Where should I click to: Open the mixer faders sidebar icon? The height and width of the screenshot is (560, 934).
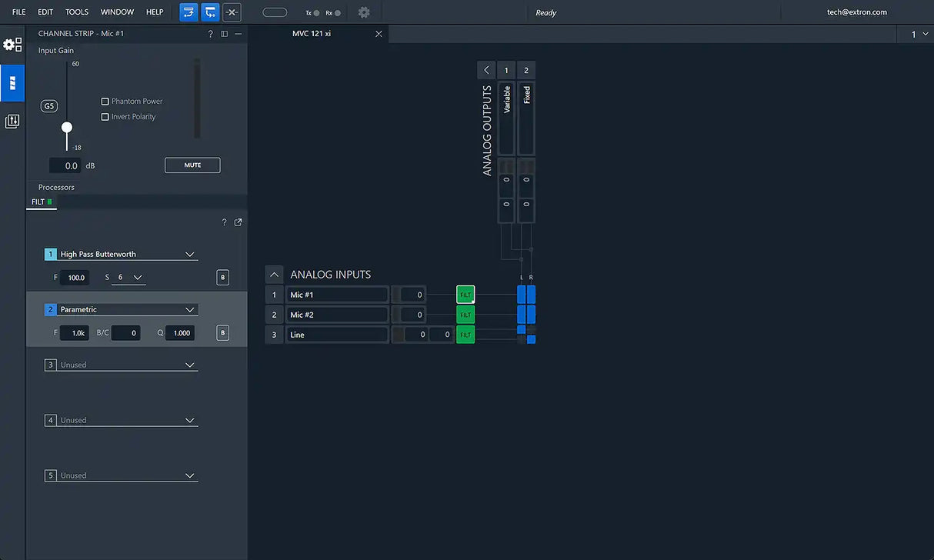(x=12, y=122)
